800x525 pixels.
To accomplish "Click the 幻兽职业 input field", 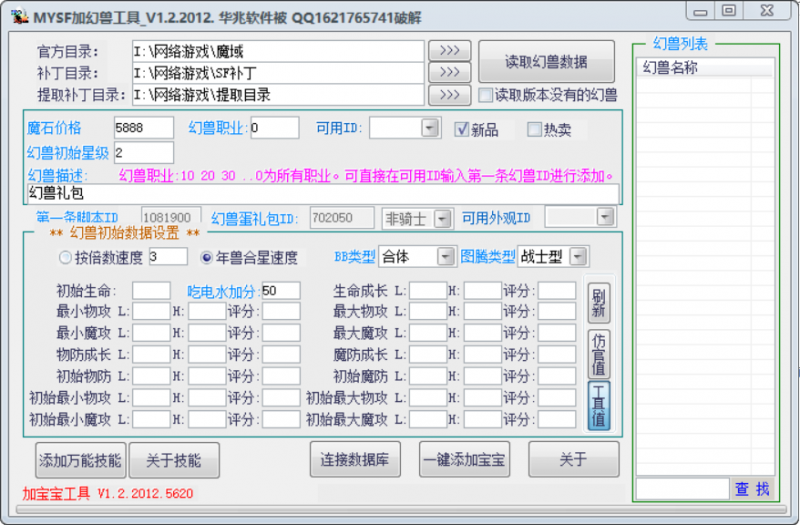I will [274, 128].
